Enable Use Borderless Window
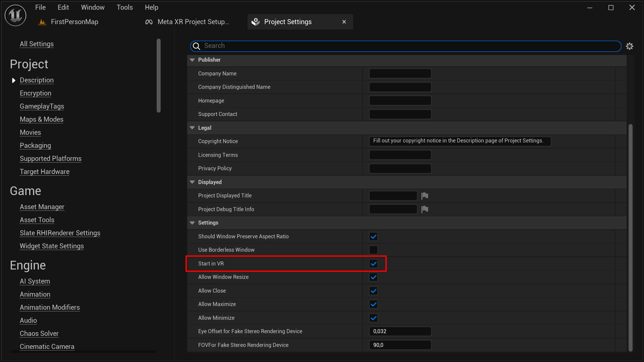 point(373,249)
